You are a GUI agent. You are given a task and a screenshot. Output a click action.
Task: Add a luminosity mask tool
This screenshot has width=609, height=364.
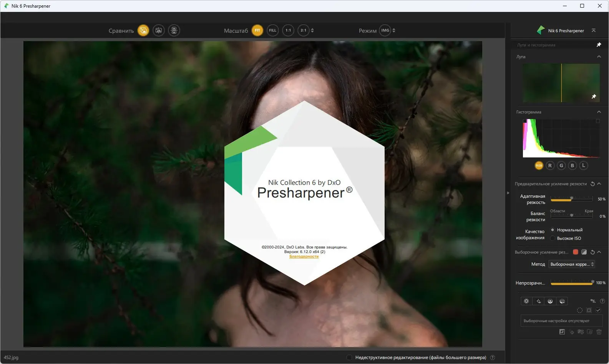550,301
